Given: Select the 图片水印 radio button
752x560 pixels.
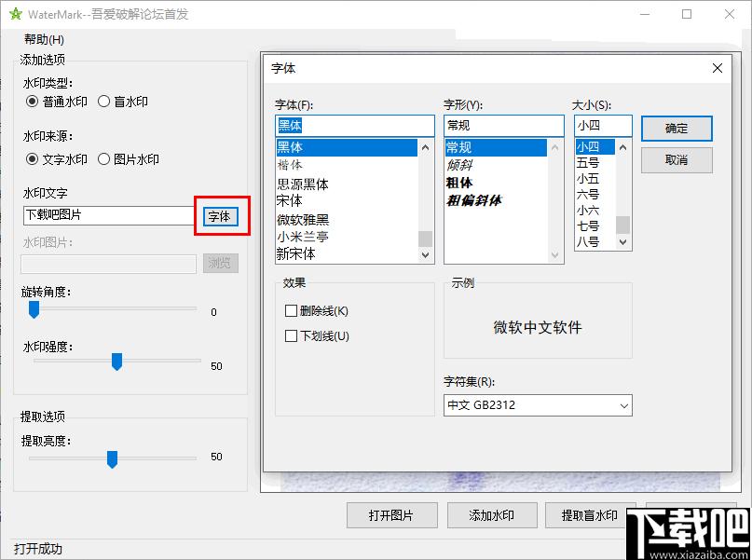Looking at the screenshot, I should (104, 159).
